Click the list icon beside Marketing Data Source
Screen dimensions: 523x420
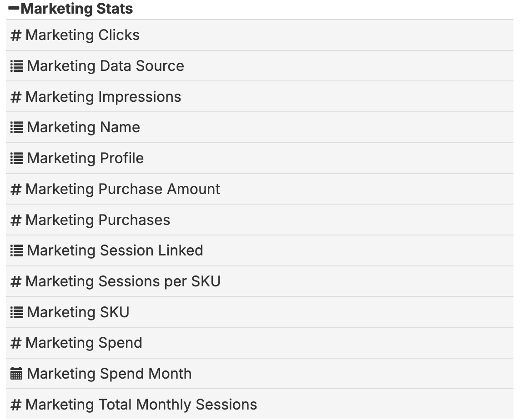click(17, 66)
